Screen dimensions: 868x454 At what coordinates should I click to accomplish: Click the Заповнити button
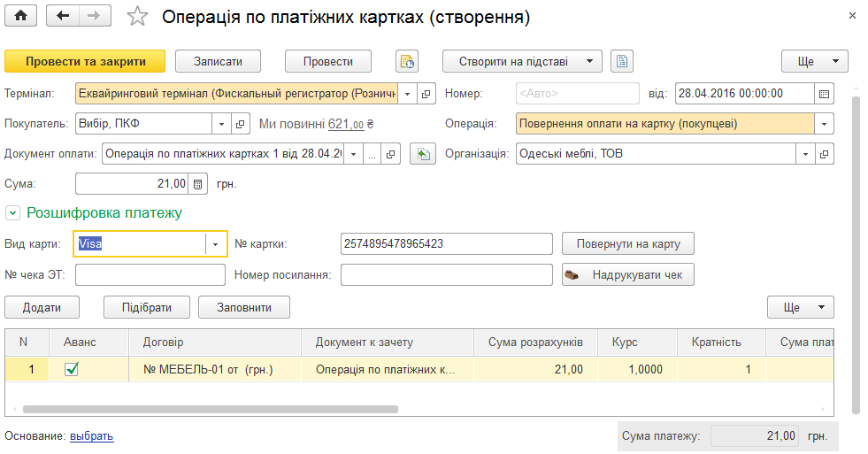pos(244,307)
